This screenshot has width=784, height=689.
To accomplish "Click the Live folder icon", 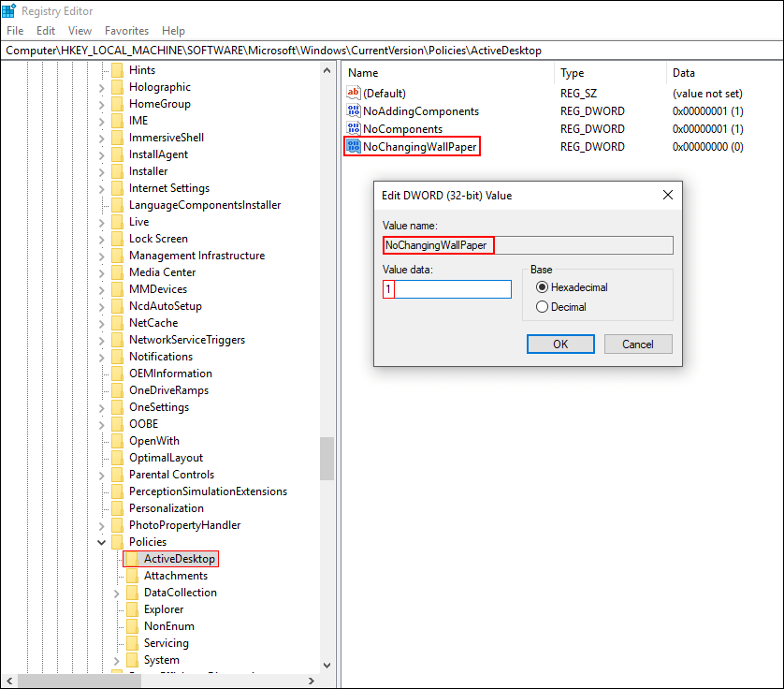I will click(x=117, y=222).
